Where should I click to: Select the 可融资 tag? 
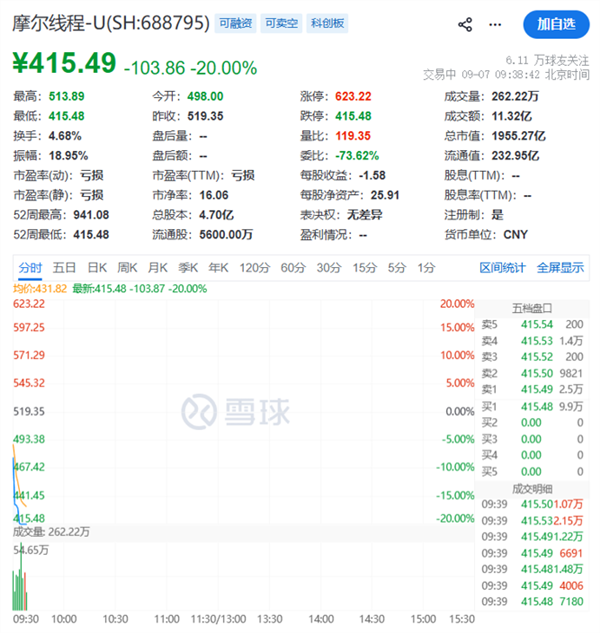point(235,23)
